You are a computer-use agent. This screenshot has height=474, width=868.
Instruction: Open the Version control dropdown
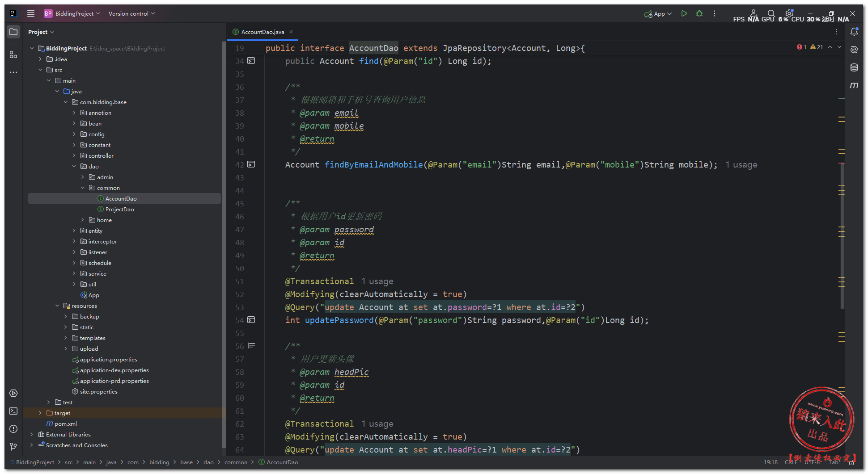click(x=131, y=13)
